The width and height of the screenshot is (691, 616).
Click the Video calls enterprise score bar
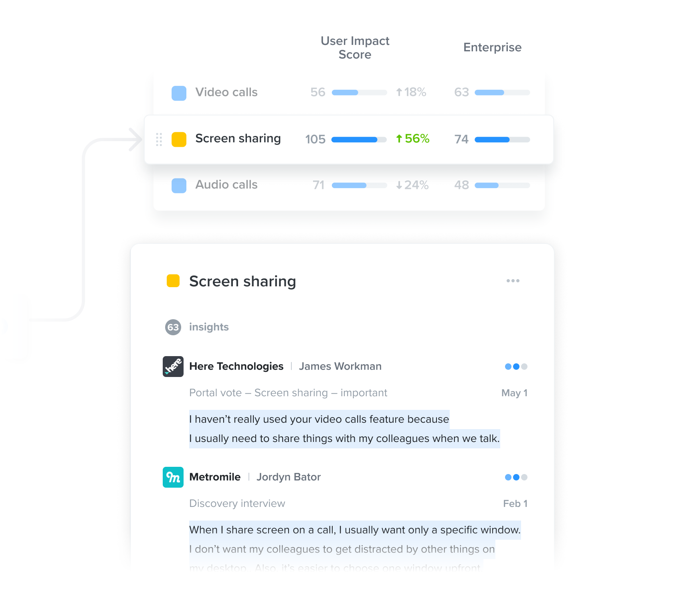[x=502, y=93]
